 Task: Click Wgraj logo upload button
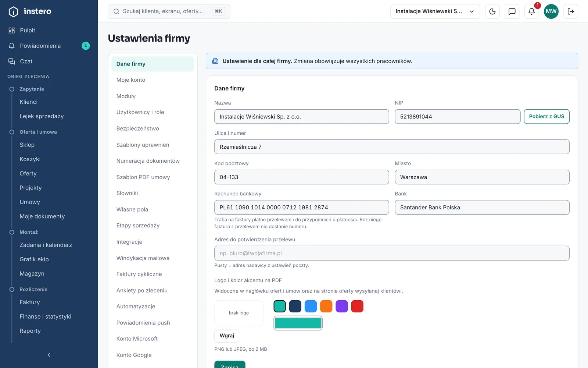pyautogui.click(x=227, y=336)
